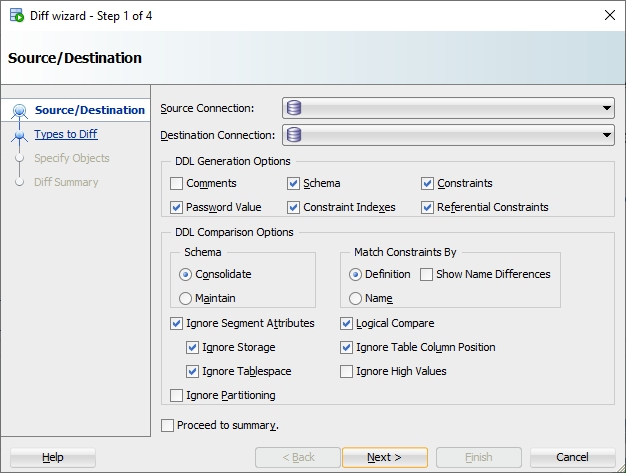Open the Destination Connection dropdown arrow

[x=606, y=135]
